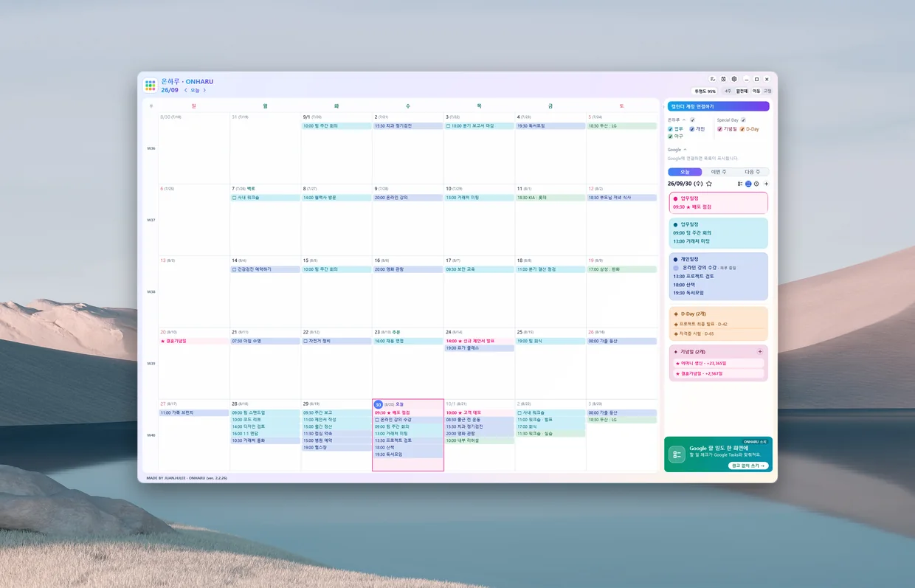Open the checklist icon in the title bar

coord(713,79)
